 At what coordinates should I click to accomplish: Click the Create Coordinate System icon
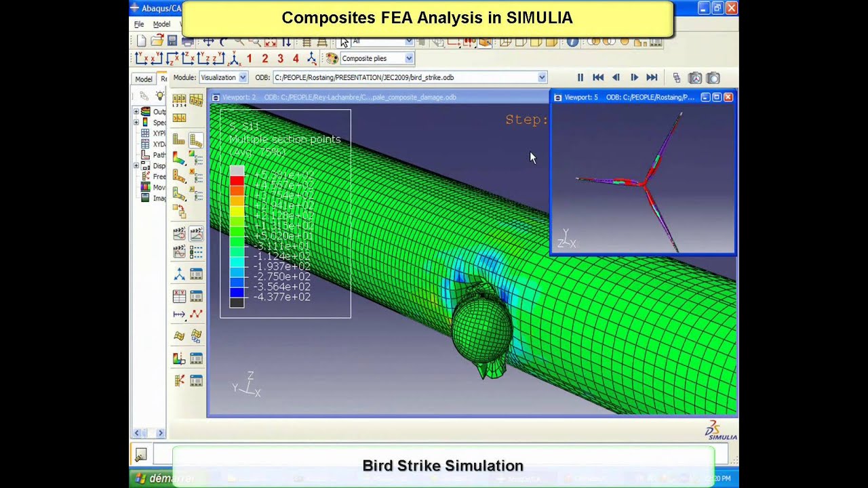pos(179,274)
